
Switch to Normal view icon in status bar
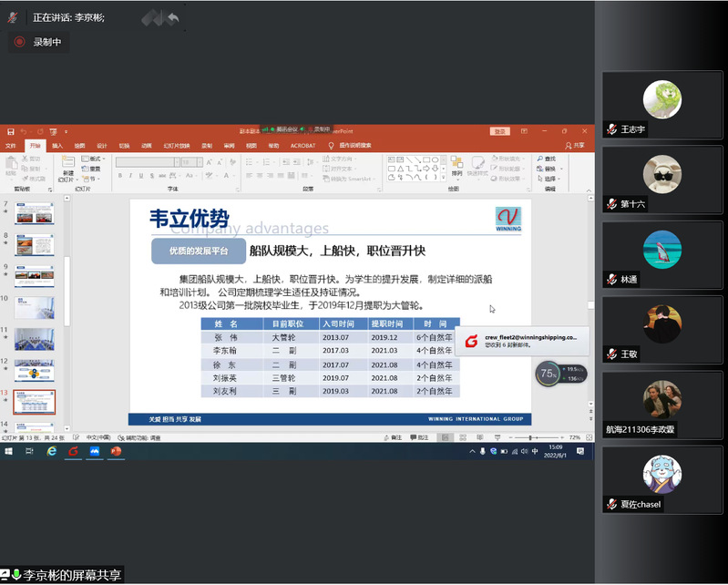[446, 437]
